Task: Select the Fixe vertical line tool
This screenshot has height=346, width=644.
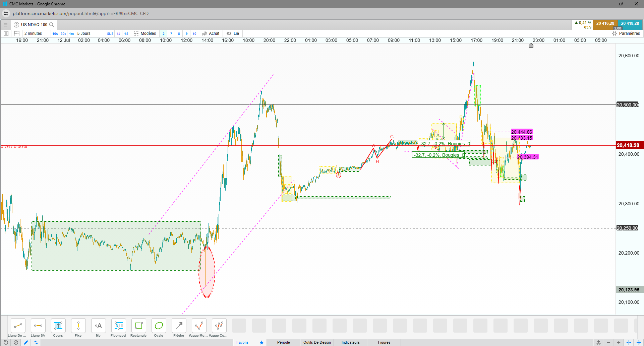Action: tap(78, 328)
